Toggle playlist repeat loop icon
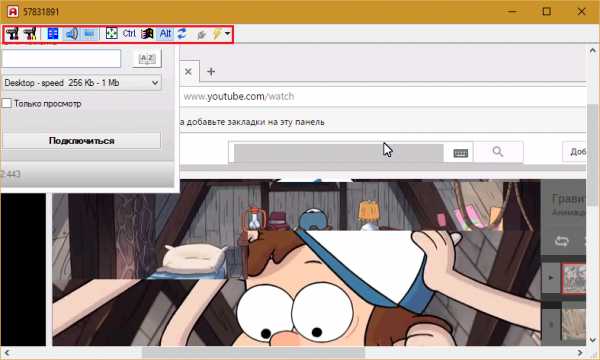This screenshot has height=360, width=600. coord(562,241)
